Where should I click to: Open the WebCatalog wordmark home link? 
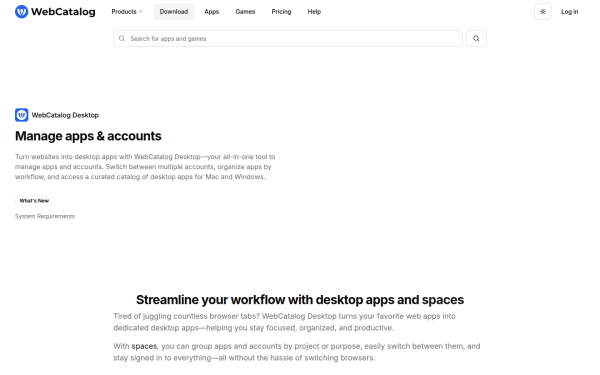pyautogui.click(x=63, y=12)
